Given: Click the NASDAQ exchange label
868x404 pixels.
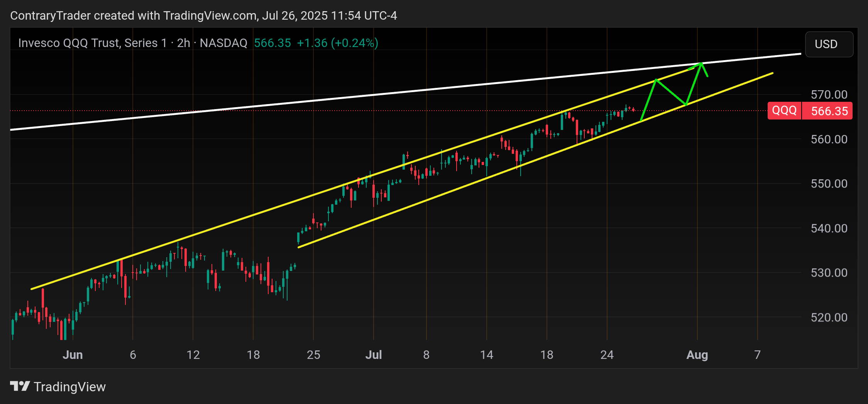Looking at the screenshot, I should 223,43.
